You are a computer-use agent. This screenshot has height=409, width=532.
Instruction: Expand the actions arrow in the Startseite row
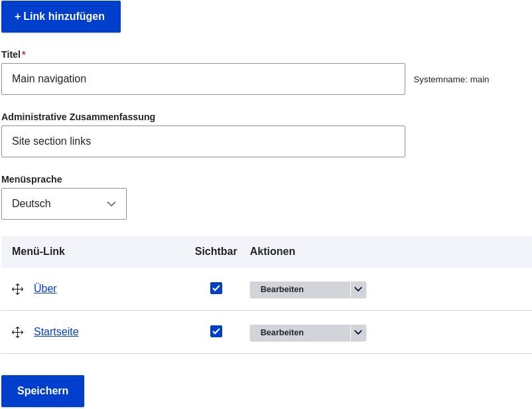click(x=358, y=333)
